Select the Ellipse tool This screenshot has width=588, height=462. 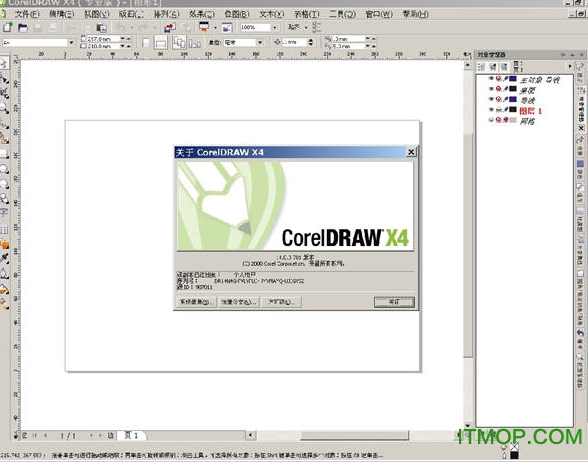coord(4,169)
